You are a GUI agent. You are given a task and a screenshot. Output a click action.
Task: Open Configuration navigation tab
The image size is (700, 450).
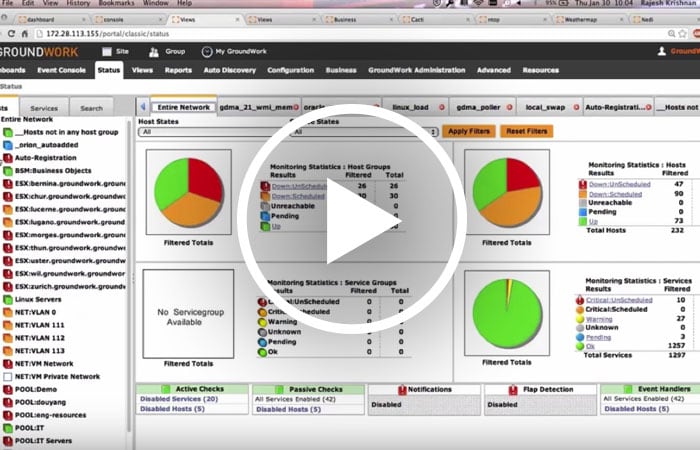coord(291,70)
